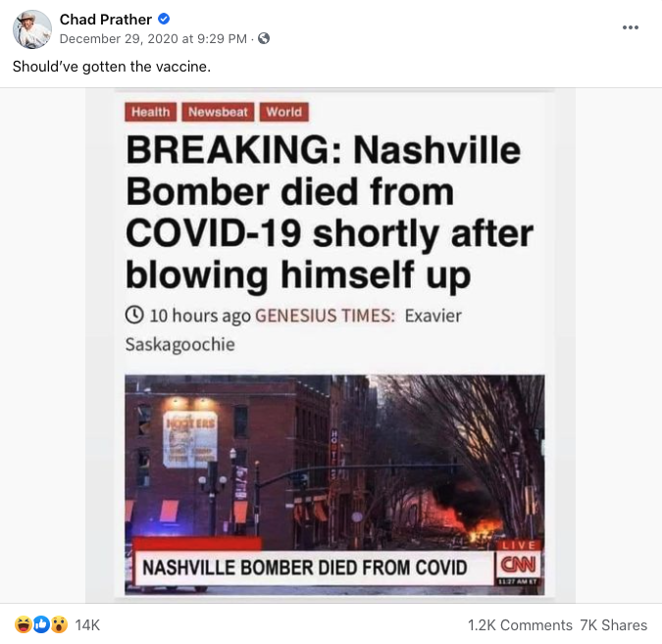Viewport: 662px width, 644px height.
Task: Select the World category tag
Action: 284,112
